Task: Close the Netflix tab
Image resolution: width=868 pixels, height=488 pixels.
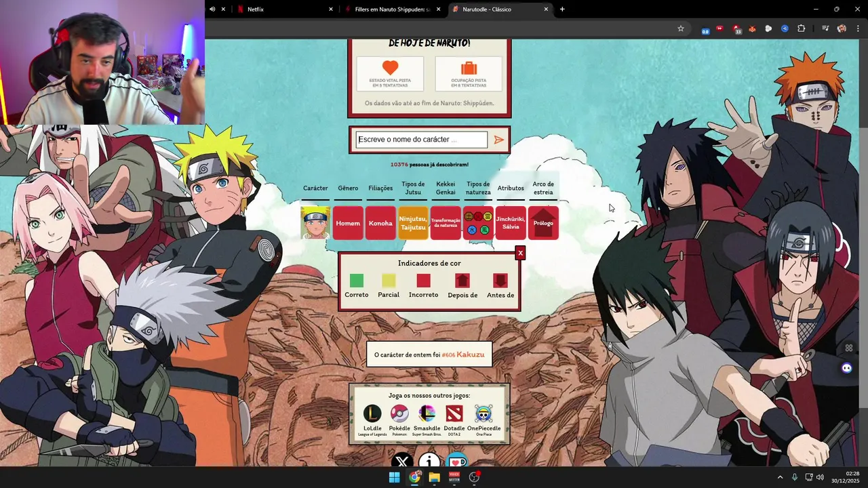Action: (x=331, y=9)
